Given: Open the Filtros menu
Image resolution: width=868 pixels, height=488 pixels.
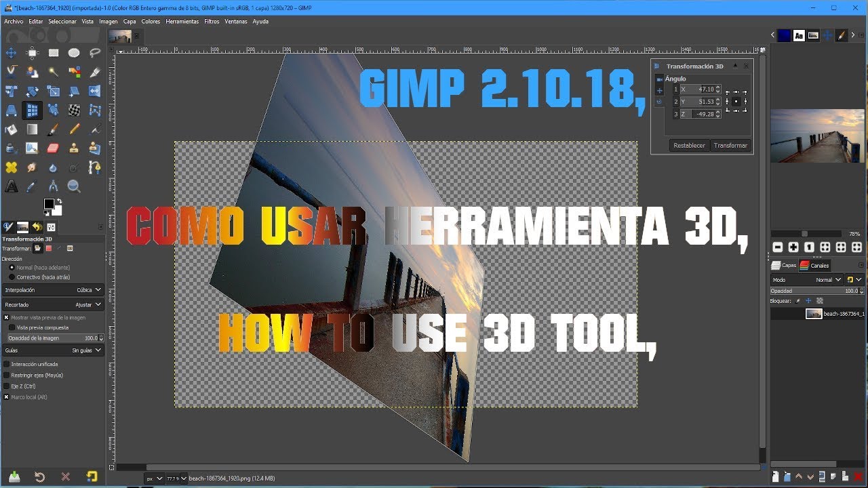Looking at the screenshot, I should click(x=212, y=21).
